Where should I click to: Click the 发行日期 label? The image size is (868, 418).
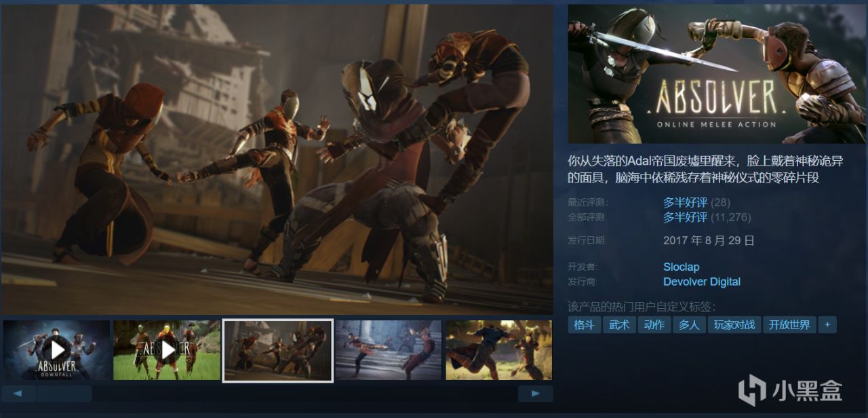588,240
